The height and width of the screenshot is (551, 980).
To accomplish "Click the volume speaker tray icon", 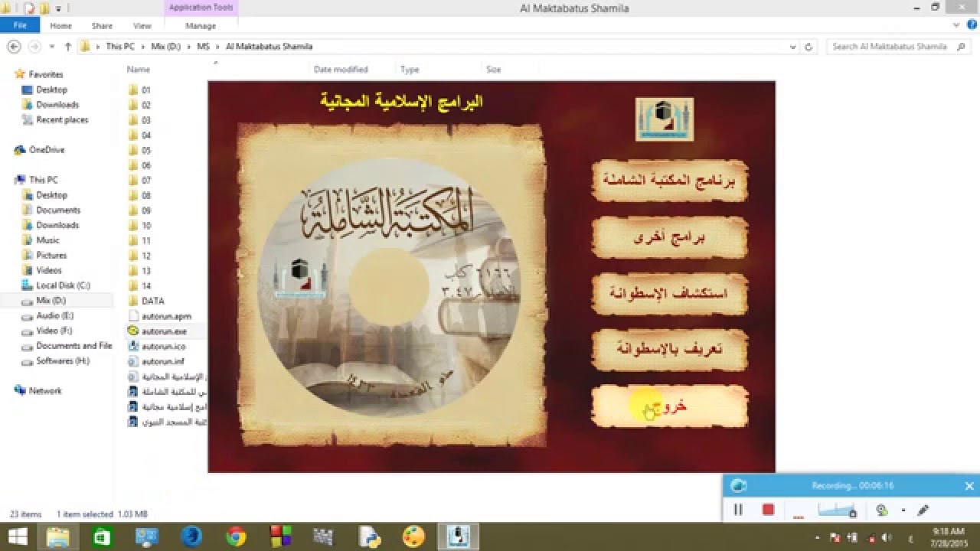I will (887, 537).
